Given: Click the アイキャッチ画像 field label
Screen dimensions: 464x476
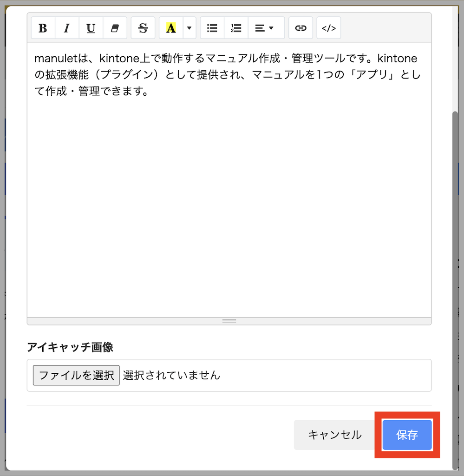Looking at the screenshot, I should (70, 347).
